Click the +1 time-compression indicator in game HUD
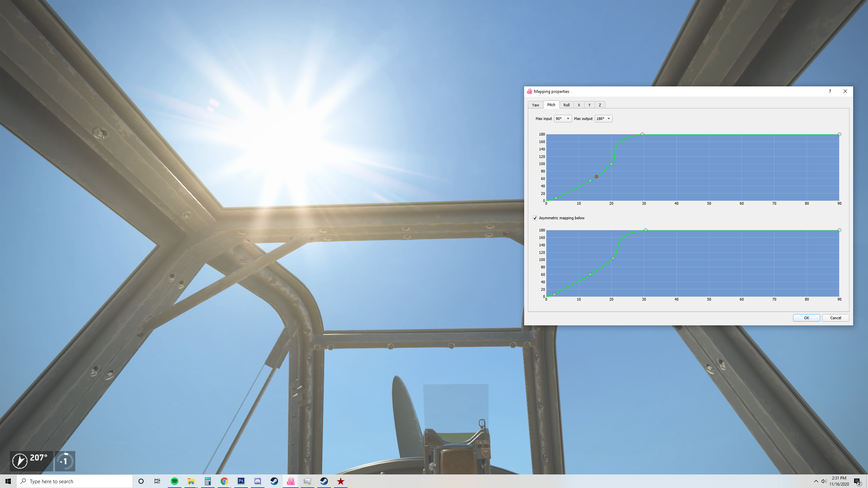 [65, 461]
